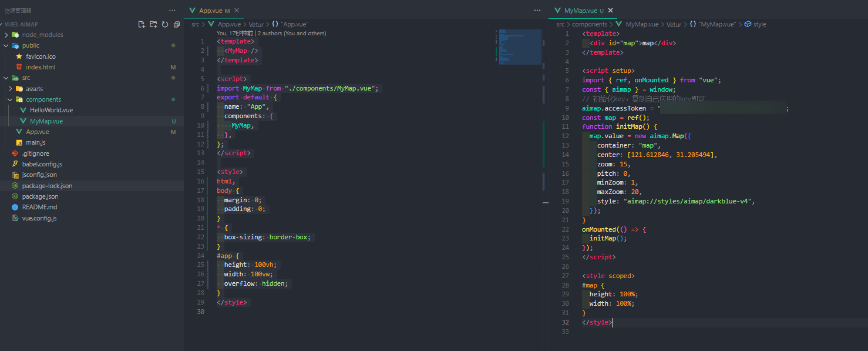Screen dimensions: 868x351
Task: Refresh the explorer file tree
Action: click(x=165, y=24)
